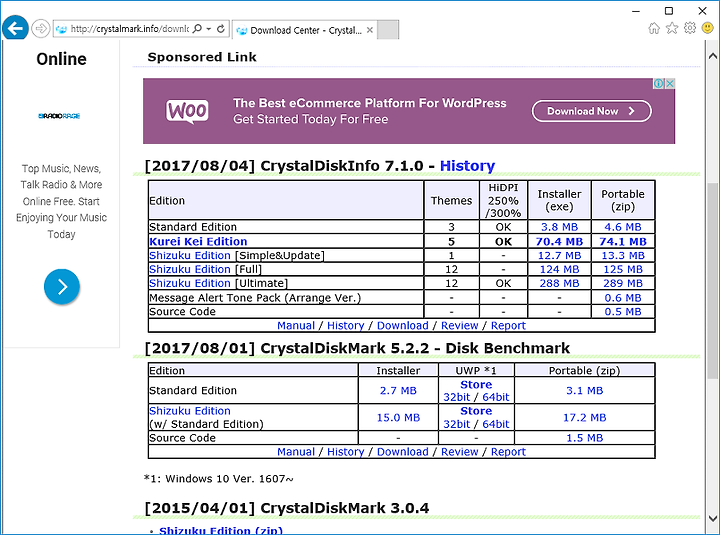Download 1.5 MB CrystalDiskMark source code
Image resolution: width=720 pixels, height=535 pixels.
click(x=585, y=438)
